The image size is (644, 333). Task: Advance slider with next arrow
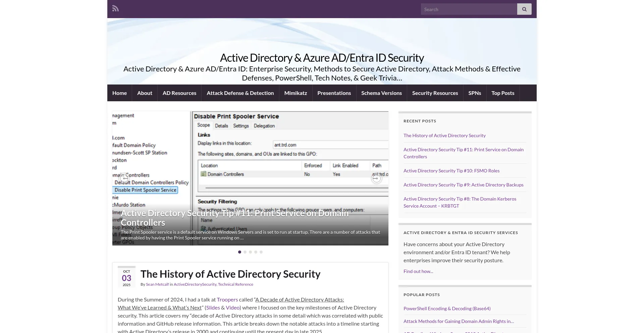pyautogui.click(x=376, y=178)
